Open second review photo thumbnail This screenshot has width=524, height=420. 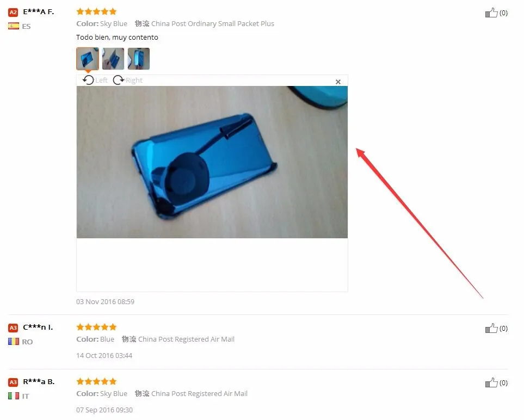point(113,59)
